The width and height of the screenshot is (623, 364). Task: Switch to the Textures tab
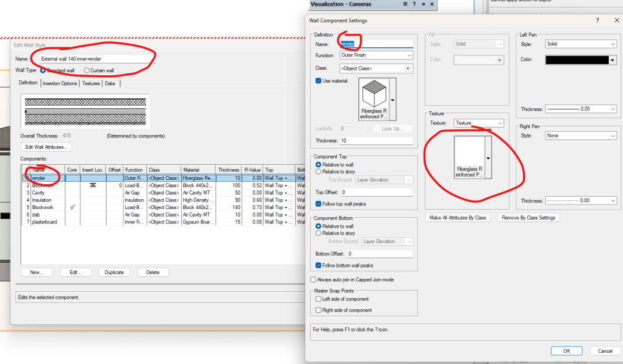pos(90,83)
